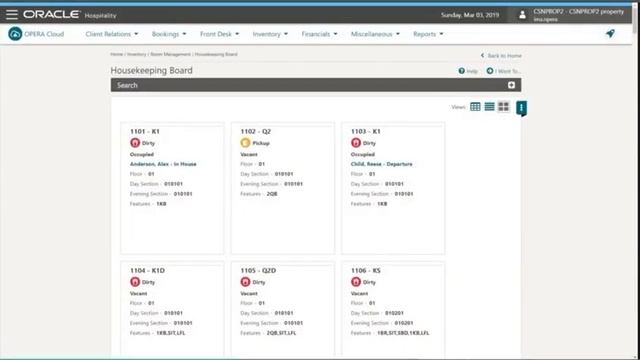
Task: Click Dirty status icon on room 1104
Action: (x=135, y=282)
